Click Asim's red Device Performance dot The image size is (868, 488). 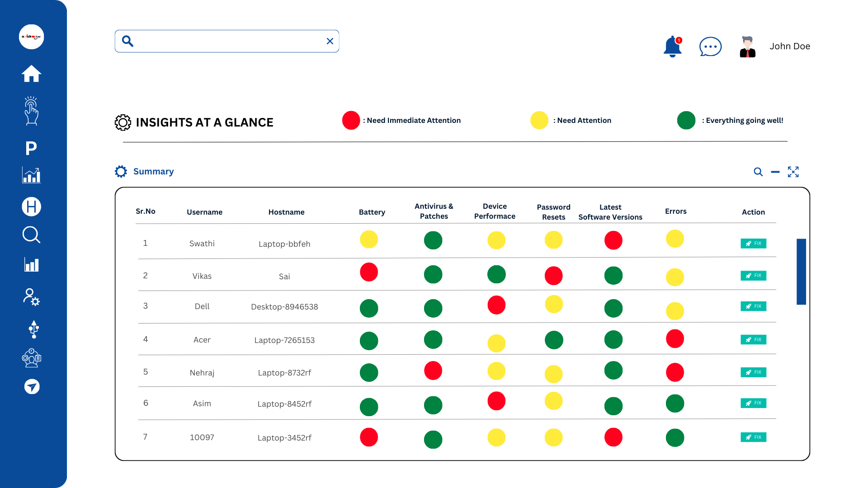click(x=496, y=401)
